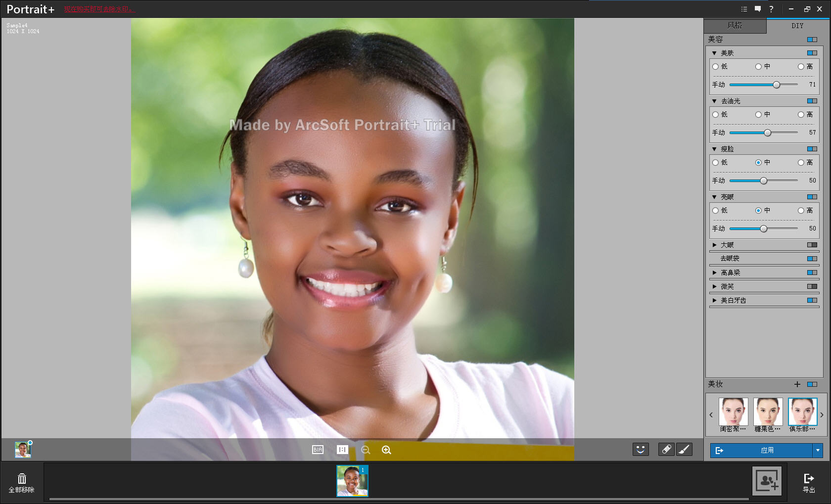Go to previous makeup styles arrow
831x504 pixels.
[x=711, y=415]
